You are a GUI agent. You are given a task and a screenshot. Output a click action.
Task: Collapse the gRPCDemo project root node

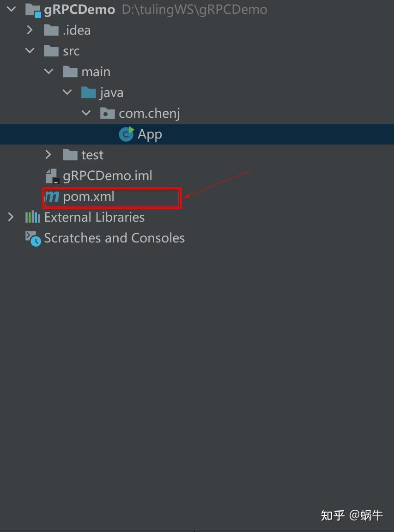coord(11,10)
